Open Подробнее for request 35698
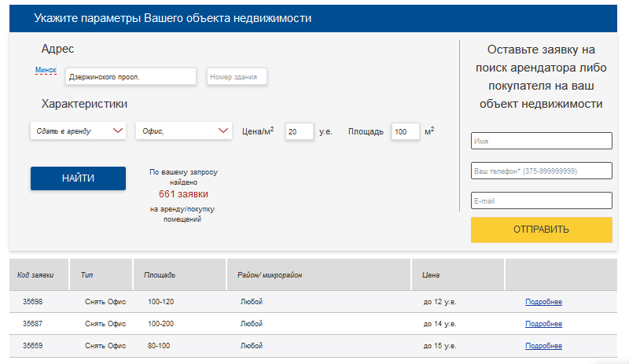Image resolution: width=629 pixels, height=364 pixels. click(x=543, y=302)
